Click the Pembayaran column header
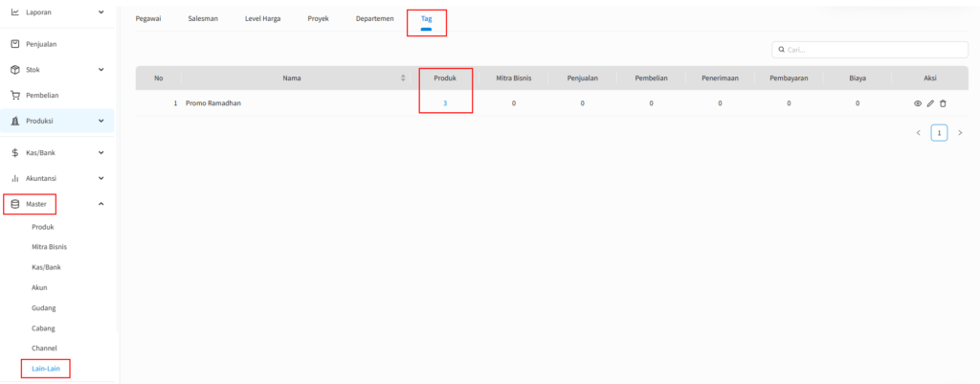980x384 pixels. [x=789, y=79]
